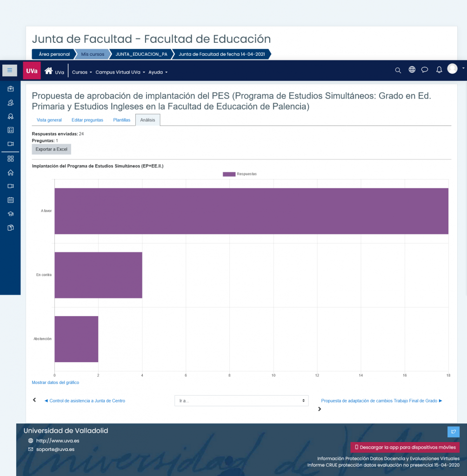The width and height of the screenshot is (467, 476).
Task: Toggle the hamburger side menu button
Action: [x=10, y=71]
